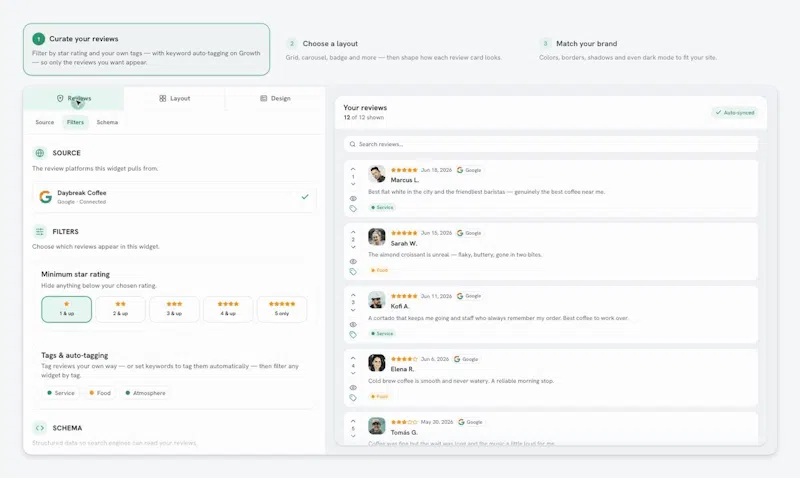The image size is (800, 478).
Task: Toggle visibility of Marcus L. review
Action: coord(353,198)
